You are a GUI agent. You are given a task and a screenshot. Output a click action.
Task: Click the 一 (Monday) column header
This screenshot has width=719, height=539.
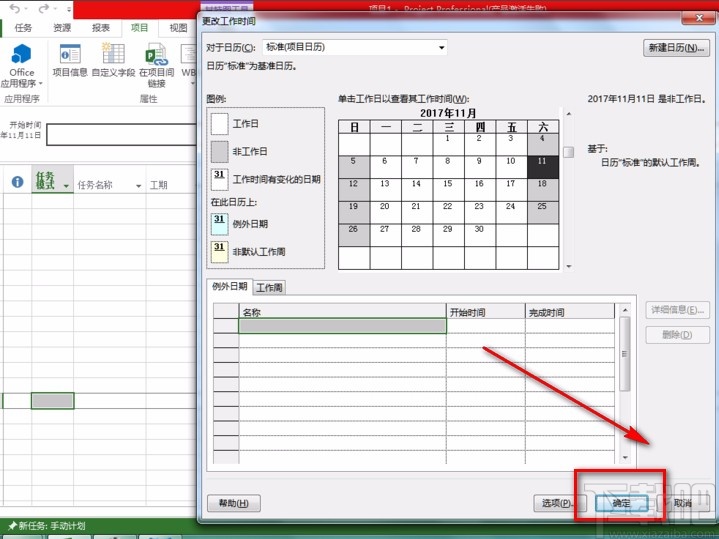coord(386,127)
